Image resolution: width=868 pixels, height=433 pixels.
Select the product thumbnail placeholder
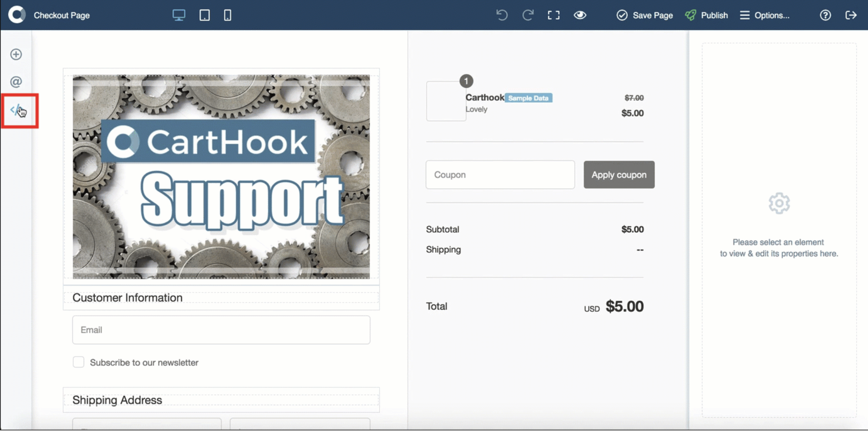coord(446,101)
